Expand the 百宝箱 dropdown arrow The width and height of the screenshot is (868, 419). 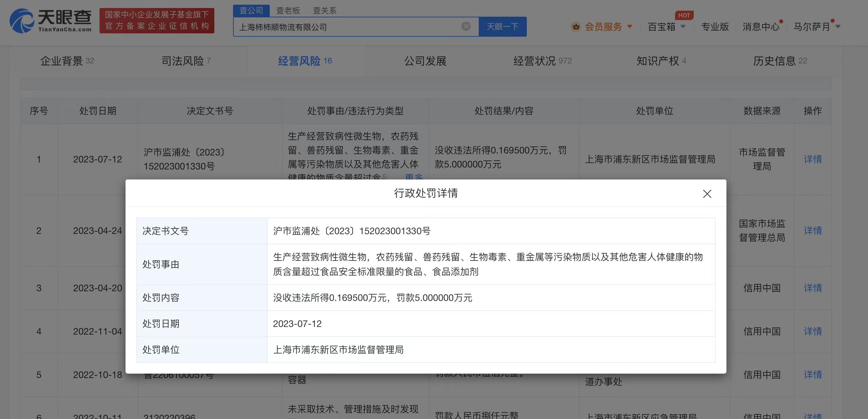(683, 27)
